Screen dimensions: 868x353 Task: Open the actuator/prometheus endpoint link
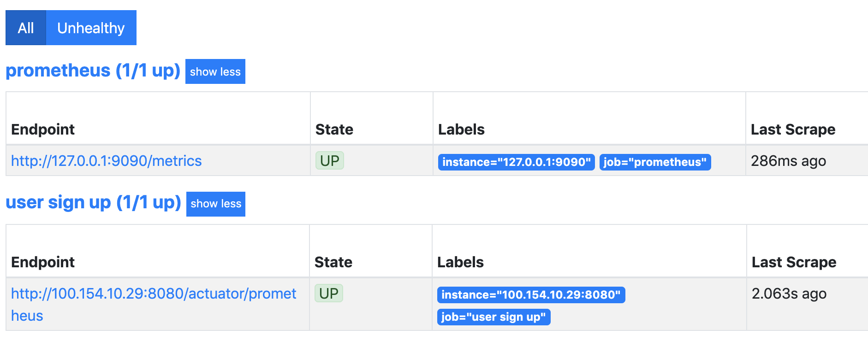click(x=154, y=294)
